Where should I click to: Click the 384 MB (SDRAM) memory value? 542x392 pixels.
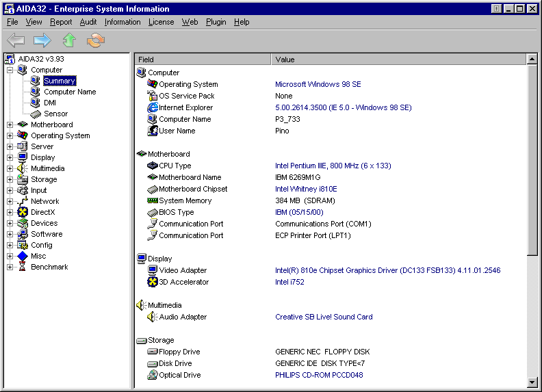tap(305, 200)
